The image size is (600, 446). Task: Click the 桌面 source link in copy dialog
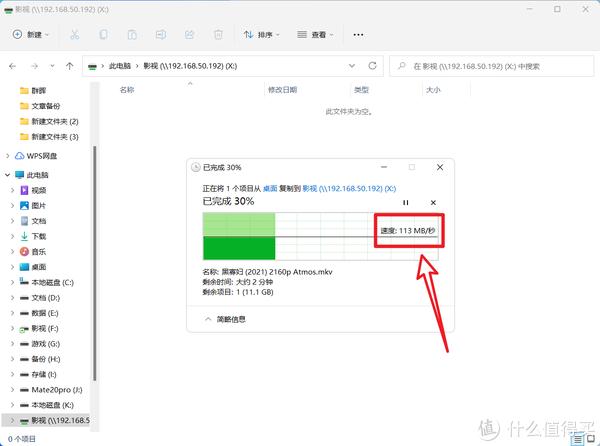pyautogui.click(x=270, y=189)
